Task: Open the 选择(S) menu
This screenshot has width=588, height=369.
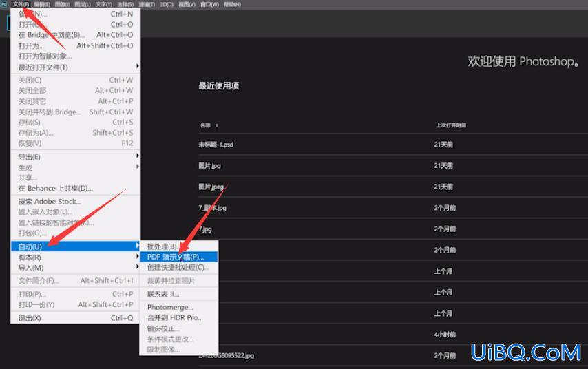Action: pos(125,5)
